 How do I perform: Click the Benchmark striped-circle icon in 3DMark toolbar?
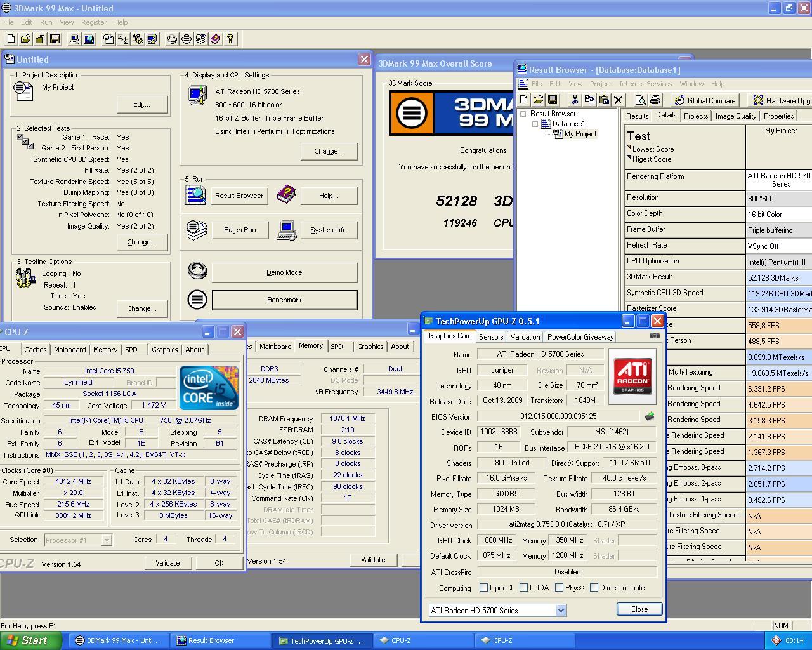pos(187,39)
